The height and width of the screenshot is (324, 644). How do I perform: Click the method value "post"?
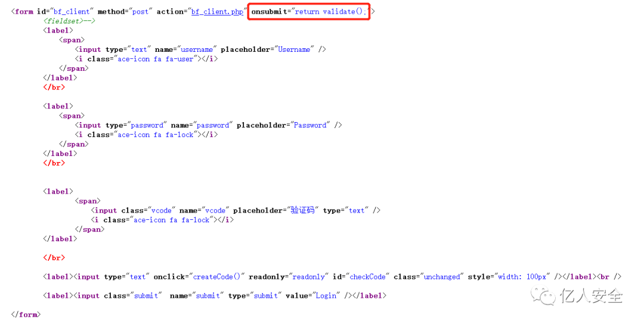(140, 11)
